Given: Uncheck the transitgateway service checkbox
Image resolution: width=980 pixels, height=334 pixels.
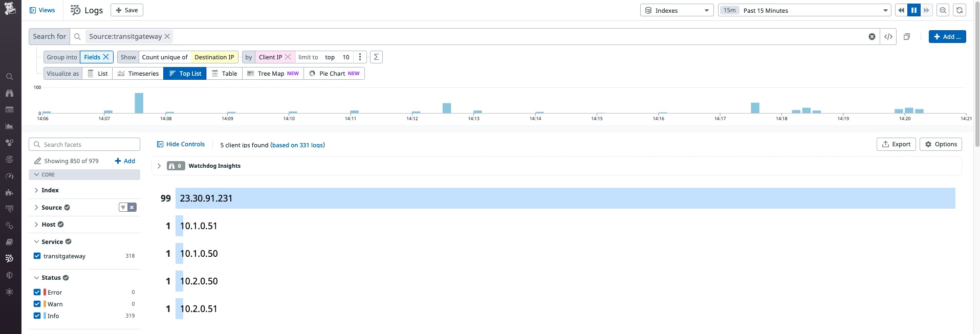Looking at the screenshot, I should pyautogui.click(x=37, y=256).
